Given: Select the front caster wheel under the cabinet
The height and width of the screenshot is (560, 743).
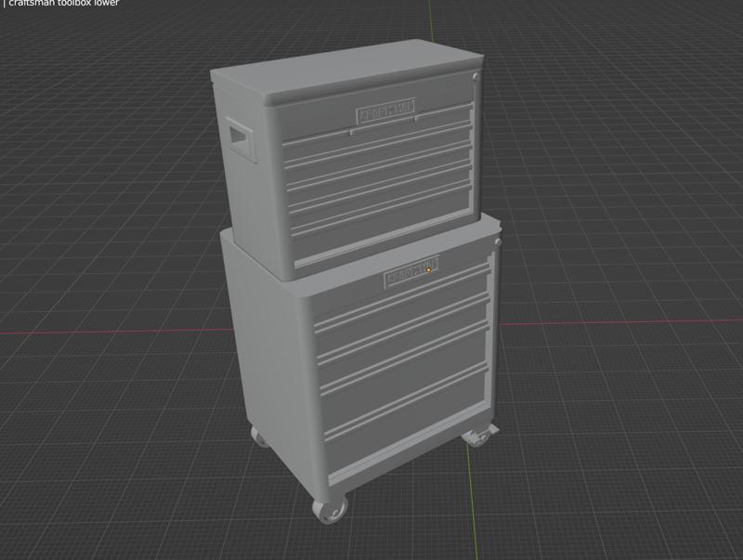Looking at the screenshot, I should click(x=330, y=508).
